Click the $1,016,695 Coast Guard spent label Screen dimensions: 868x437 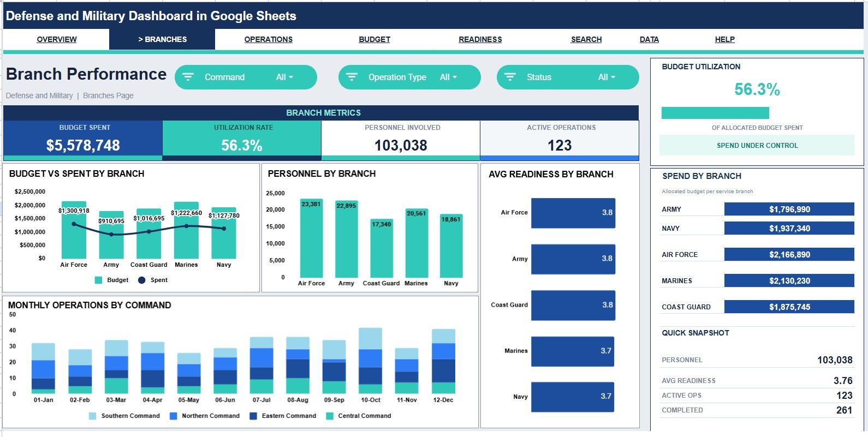coord(149,218)
